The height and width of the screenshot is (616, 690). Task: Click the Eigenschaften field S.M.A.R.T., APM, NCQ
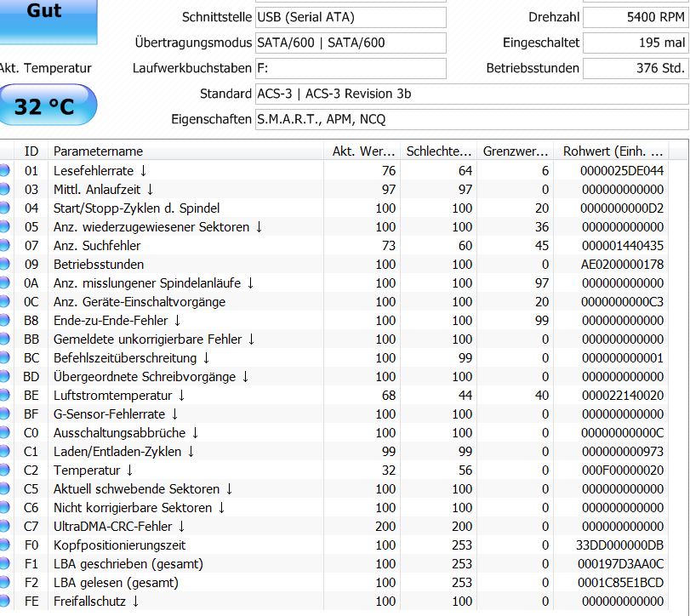(471, 119)
